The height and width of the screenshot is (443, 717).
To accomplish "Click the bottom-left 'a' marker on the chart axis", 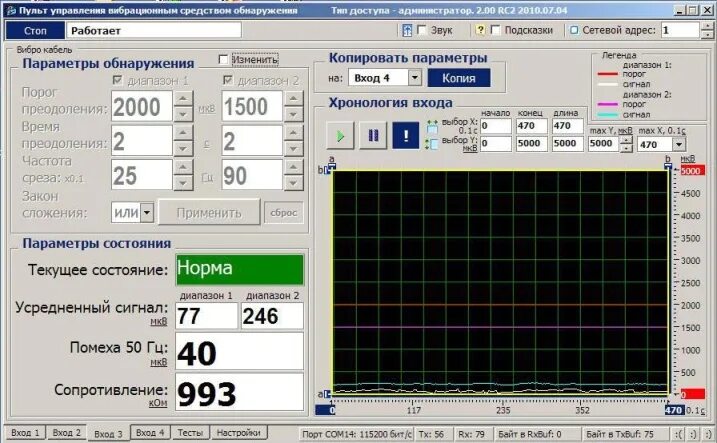I will tap(326, 394).
